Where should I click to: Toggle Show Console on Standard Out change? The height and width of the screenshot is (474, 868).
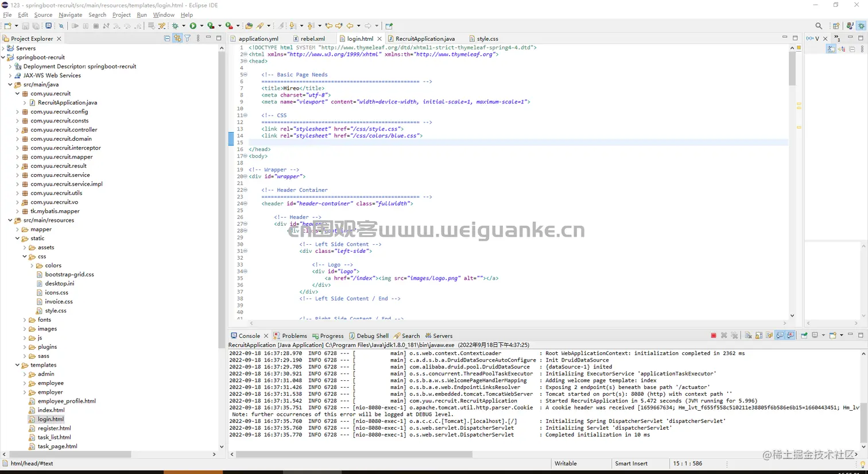(780, 336)
